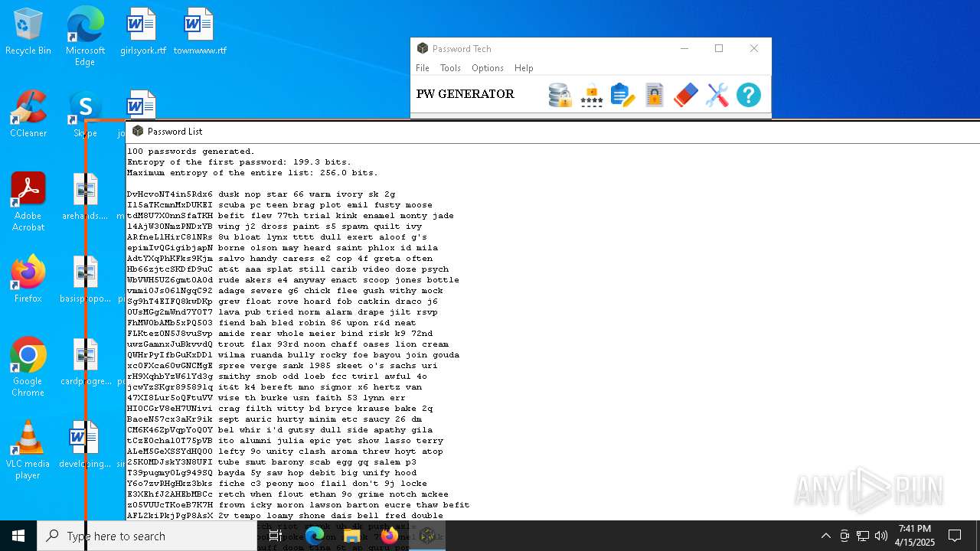
Task: Click the profile editor padlock-asterisks icon
Action: pos(592,95)
